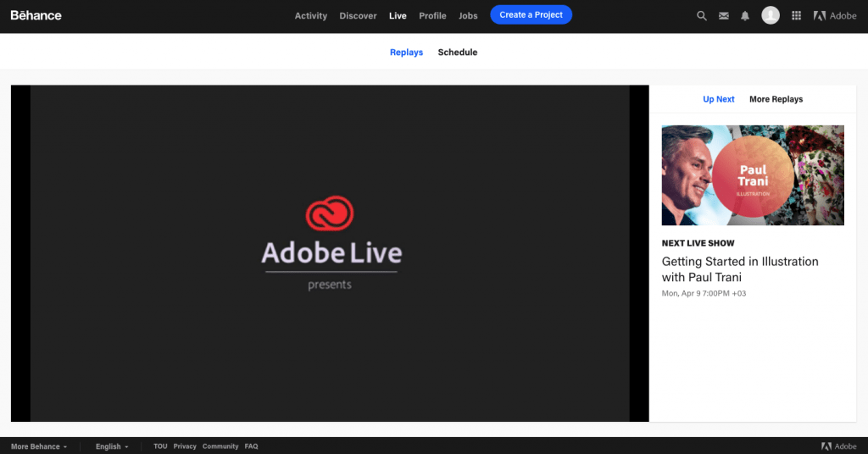
Task: Open the apps grid icon
Action: click(x=796, y=15)
